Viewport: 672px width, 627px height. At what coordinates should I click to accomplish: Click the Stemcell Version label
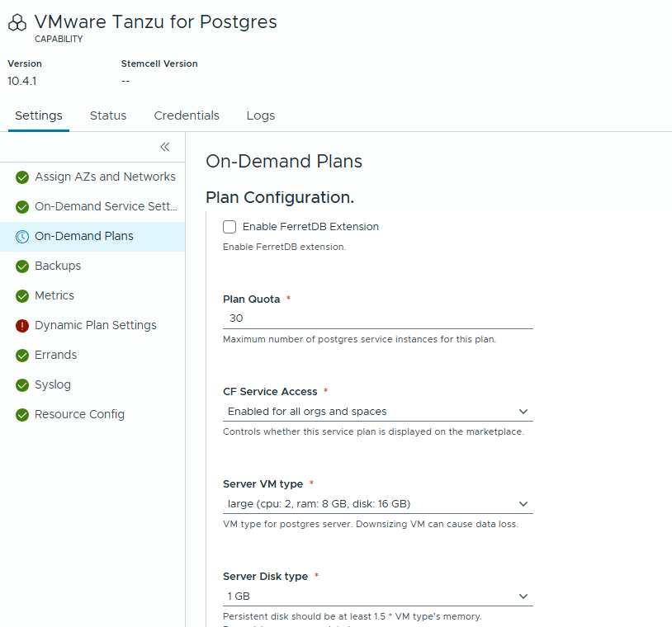pos(159,64)
